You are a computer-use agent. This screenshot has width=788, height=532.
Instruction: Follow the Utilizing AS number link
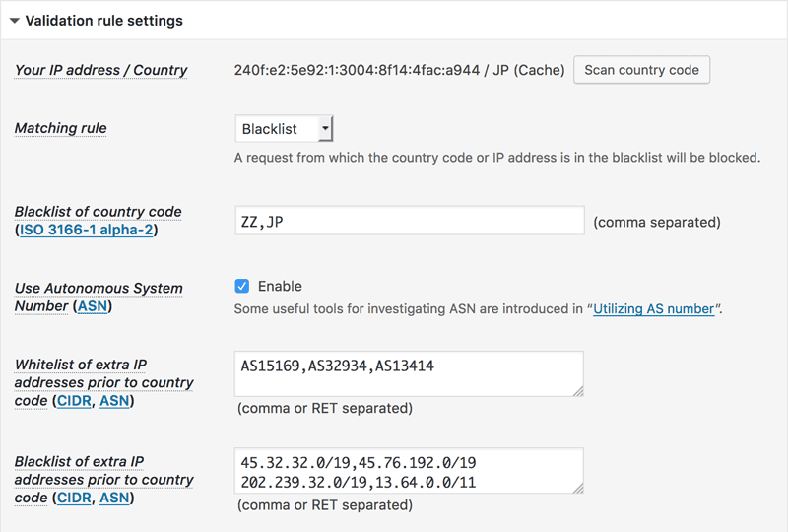[x=653, y=308]
